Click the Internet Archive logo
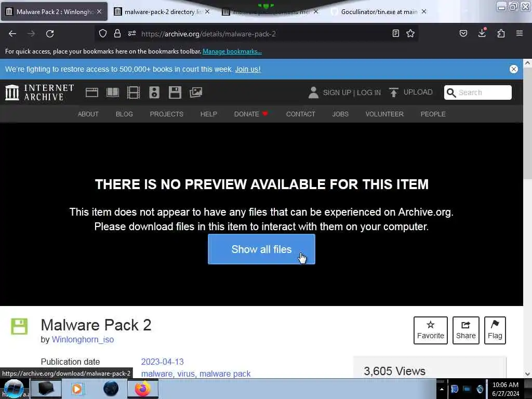The width and height of the screenshot is (532, 399). 39,92
